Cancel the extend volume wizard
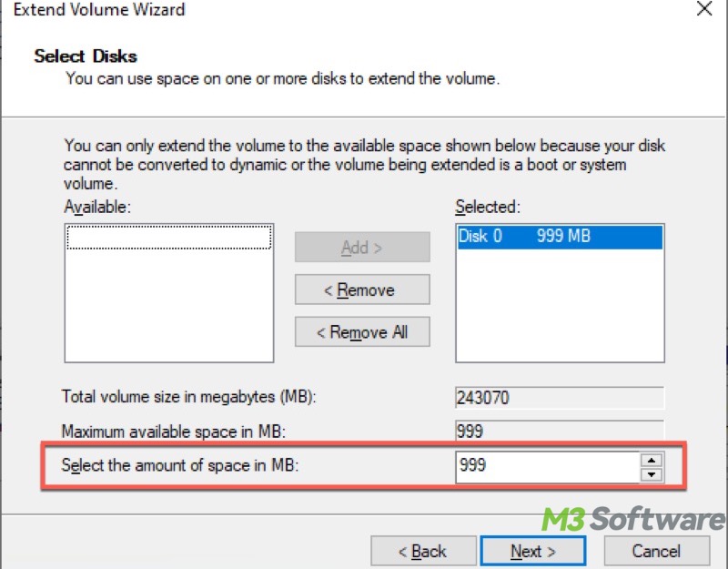The height and width of the screenshot is (569, 728). [655, 551]
